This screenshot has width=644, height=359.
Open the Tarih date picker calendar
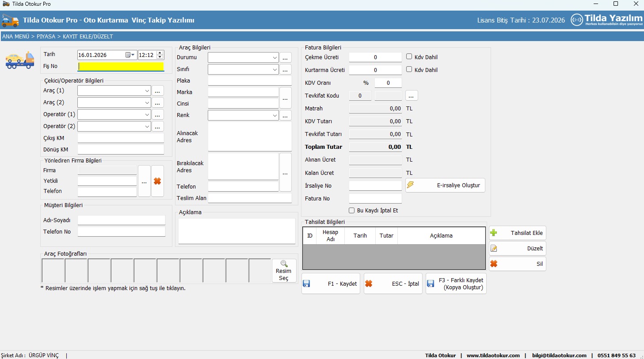coord(130,55)
